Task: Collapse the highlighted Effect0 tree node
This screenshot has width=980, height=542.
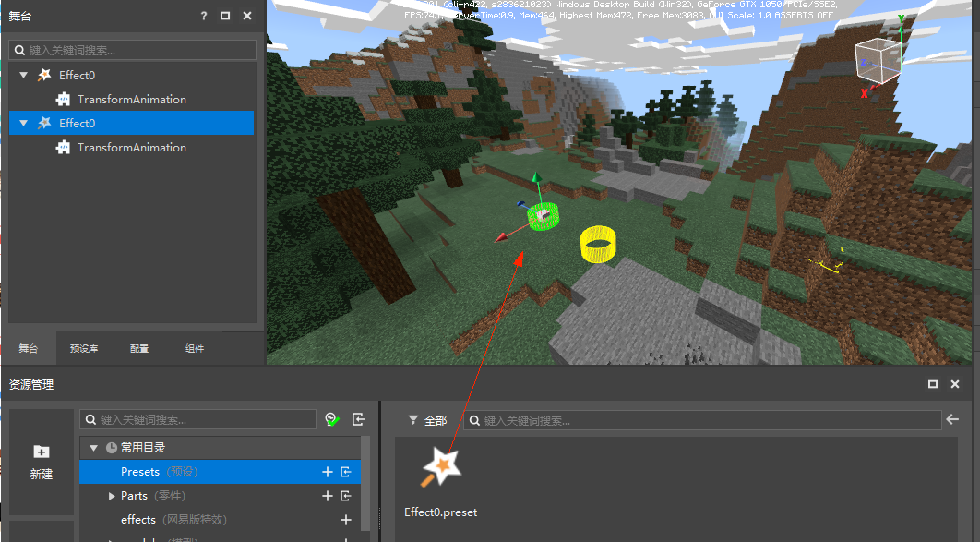Action: pyautogui.click(x=24, y=123)
